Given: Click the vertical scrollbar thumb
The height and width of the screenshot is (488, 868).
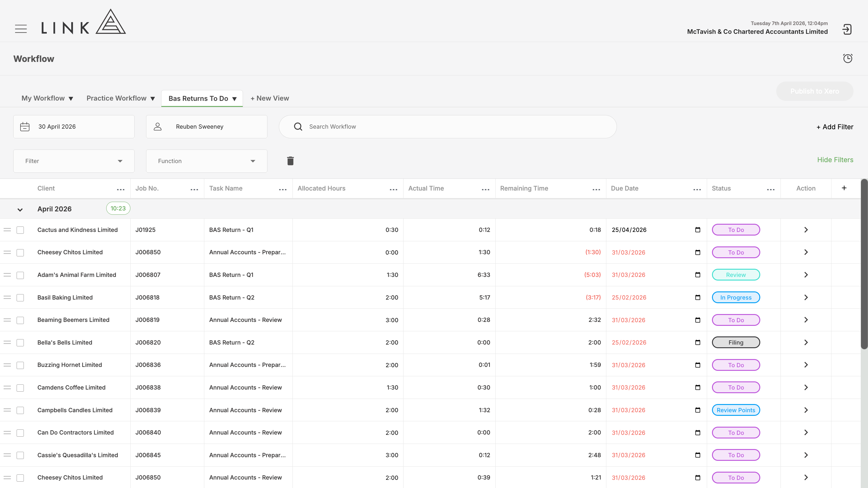Looking at the screenshot, I should [864, 264].
